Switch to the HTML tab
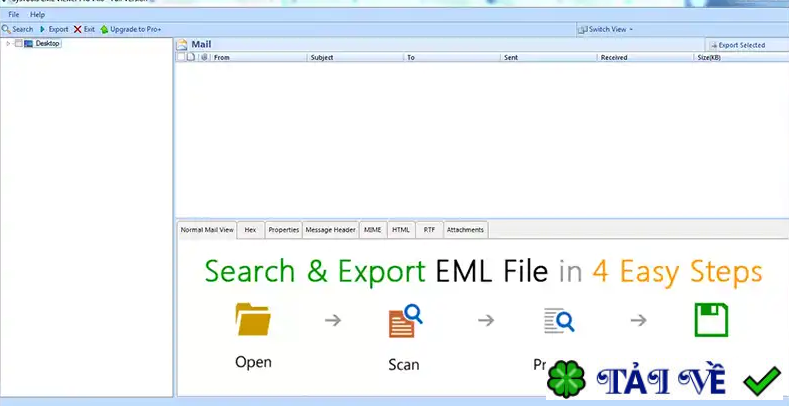The height and width of the screenshot is (406, 789). coord(401,230)
